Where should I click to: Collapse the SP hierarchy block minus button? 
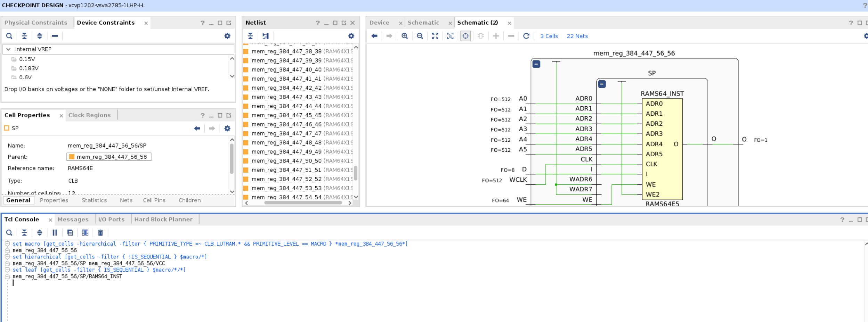[602, 84]
